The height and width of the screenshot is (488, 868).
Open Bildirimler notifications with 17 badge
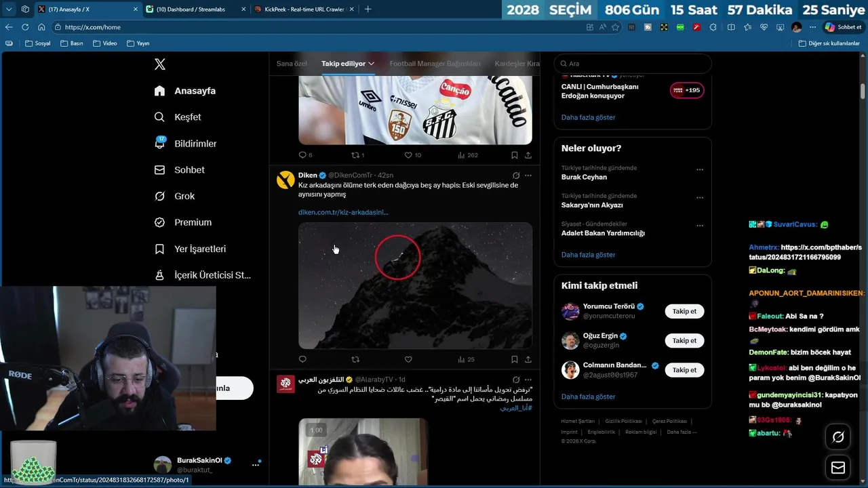(x=185, y=144)
